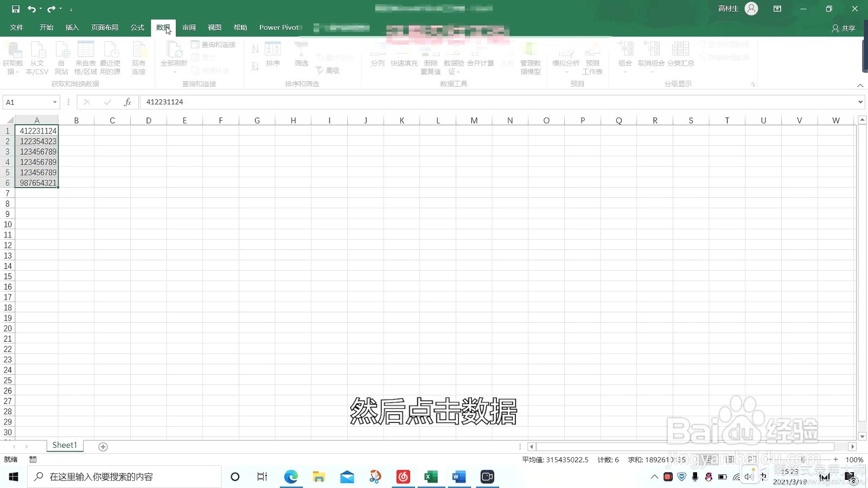The image size is (868, 488).
Task: Click vertical scrollbar down arrow
Action: (862, 436)
